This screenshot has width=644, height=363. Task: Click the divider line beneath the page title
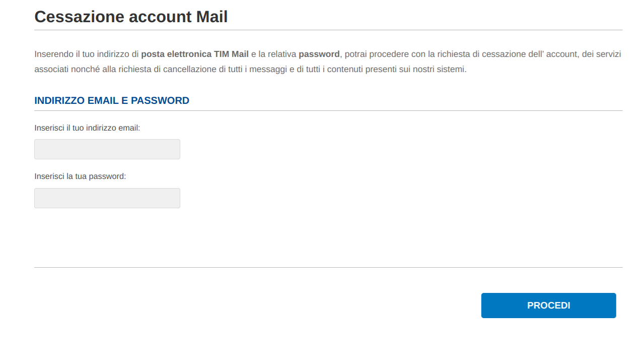pos(328,30)
